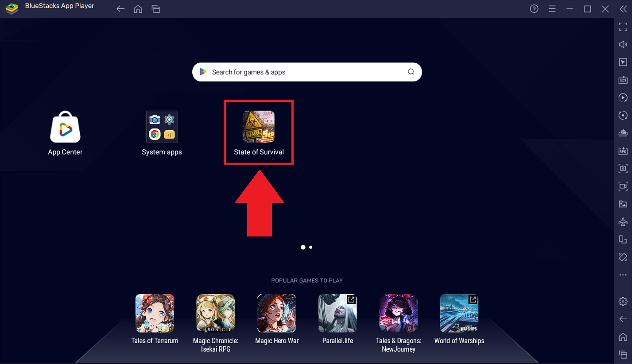632x364 pixels.
Task: Take a screenshot with camera icon
Action: pos(623,168)
